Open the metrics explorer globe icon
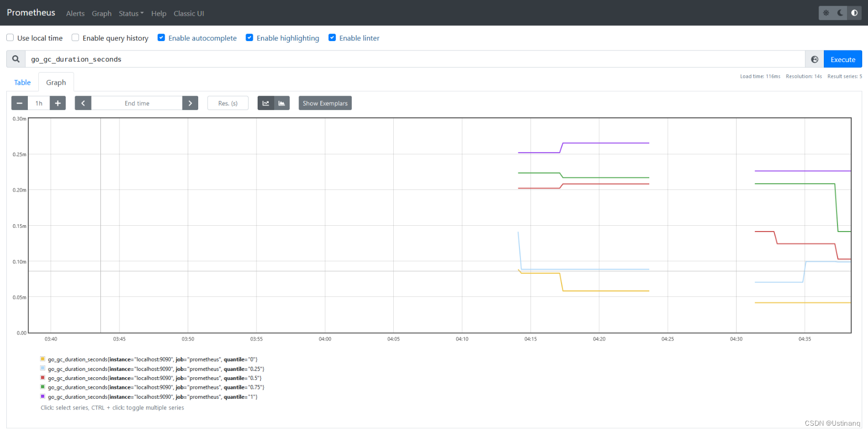This screenshot has width=868, height=432. click(x=814, y=59)
